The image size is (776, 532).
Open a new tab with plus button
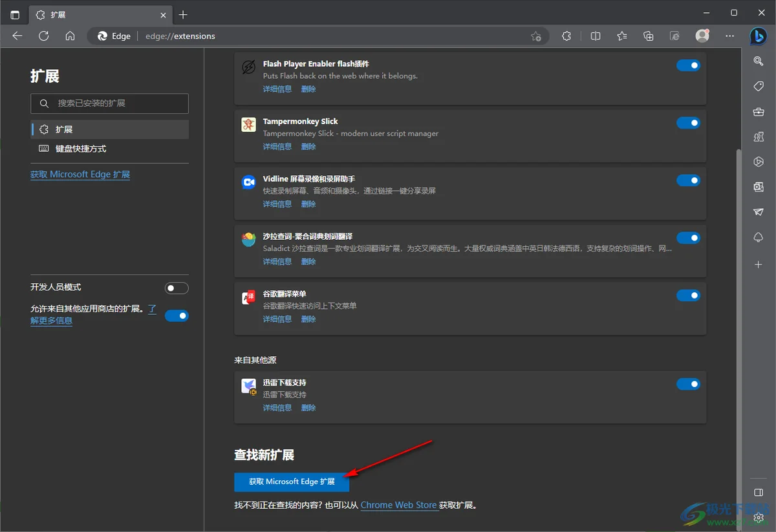184,14
